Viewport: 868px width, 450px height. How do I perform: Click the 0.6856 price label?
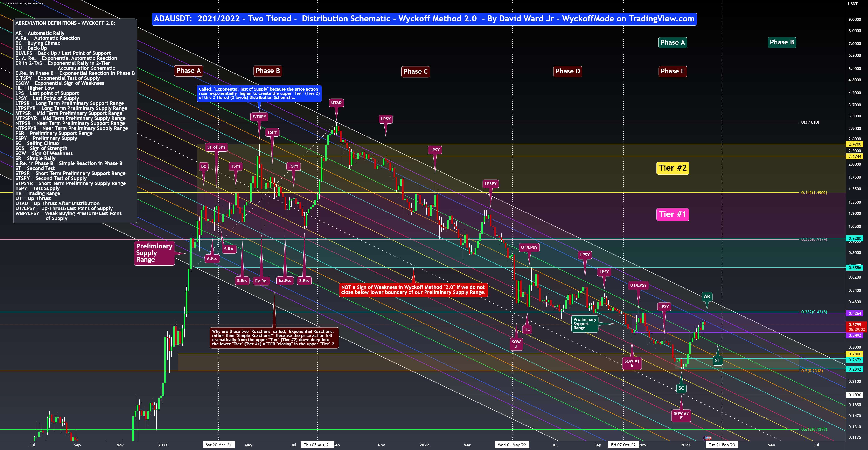pyautogui.click(x=855, y=268)
